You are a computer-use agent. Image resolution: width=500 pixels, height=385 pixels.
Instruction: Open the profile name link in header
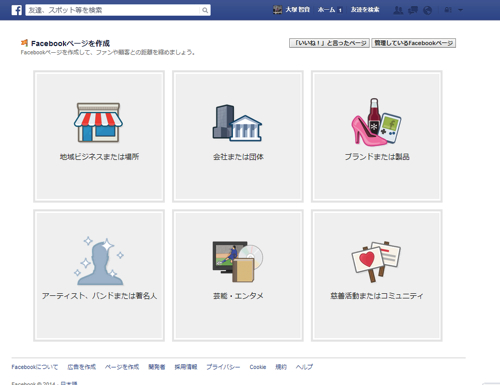point(298,10)
